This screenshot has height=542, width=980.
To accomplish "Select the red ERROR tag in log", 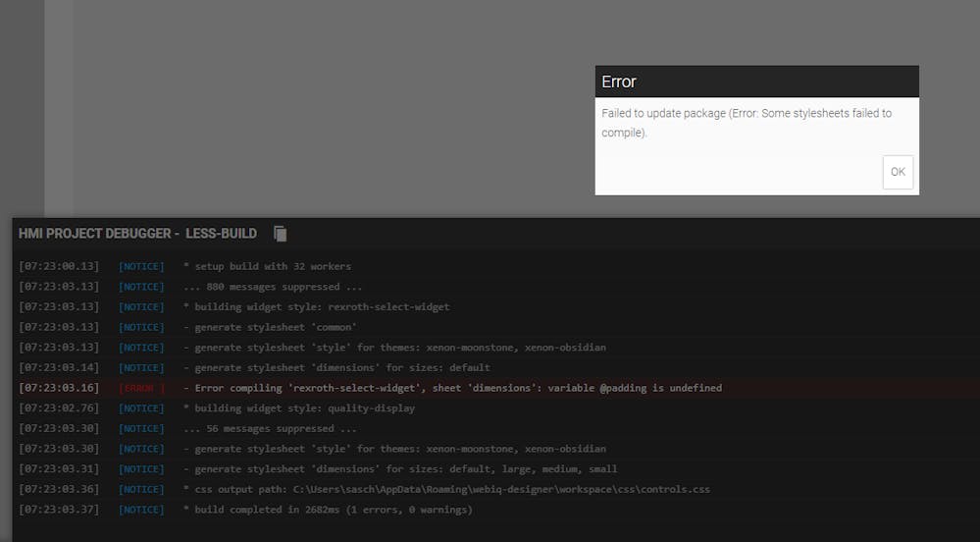I will pos(141,388).
